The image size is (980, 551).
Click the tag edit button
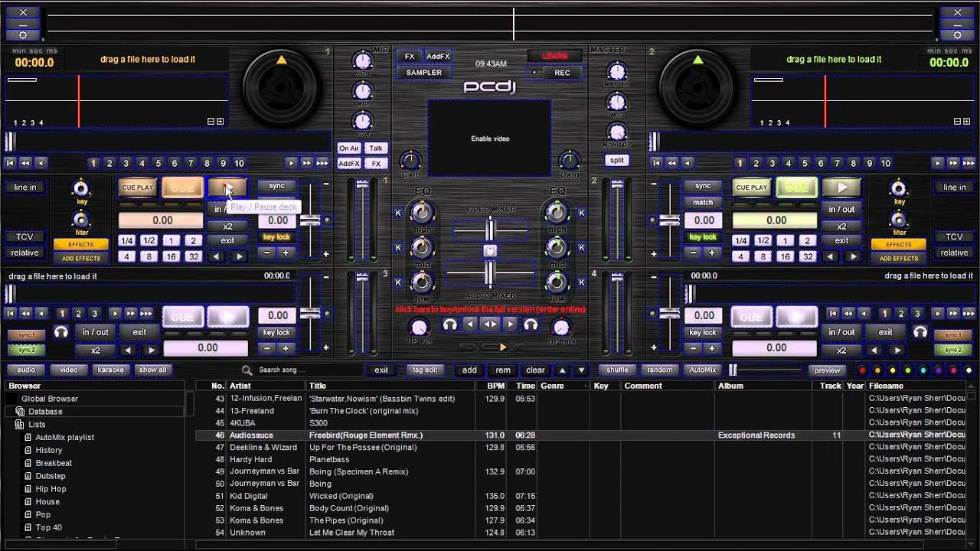pos(425,370)
